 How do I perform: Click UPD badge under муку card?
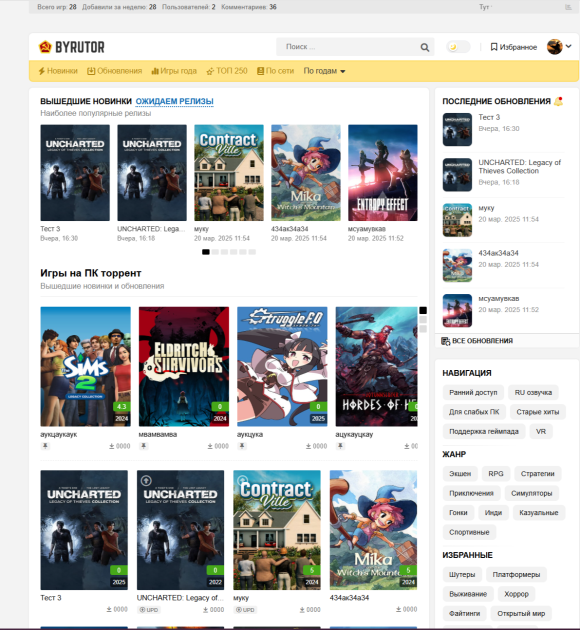click(x=245, y=610)
